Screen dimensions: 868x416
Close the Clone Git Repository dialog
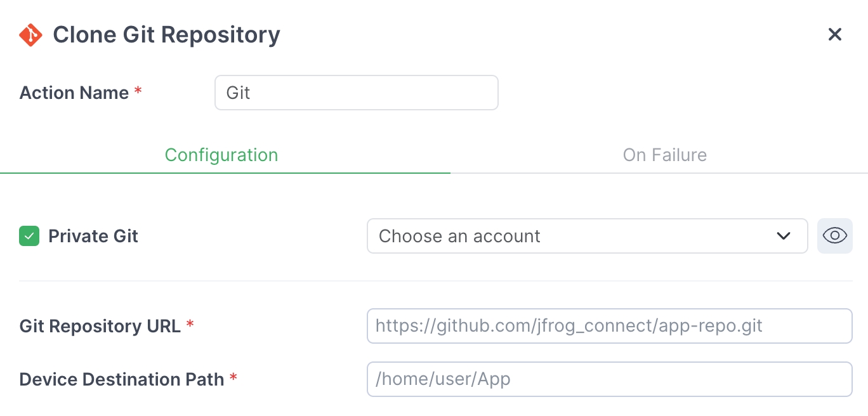834,35
